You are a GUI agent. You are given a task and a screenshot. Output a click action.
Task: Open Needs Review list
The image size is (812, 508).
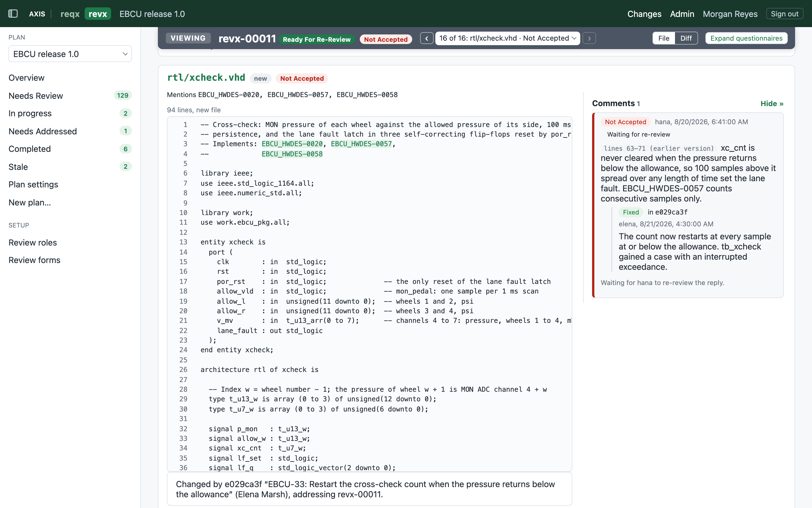(x=36, y=96)
